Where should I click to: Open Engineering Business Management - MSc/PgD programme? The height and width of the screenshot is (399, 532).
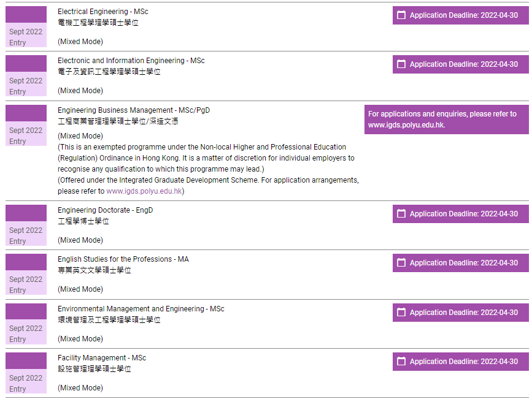pos(133,110)
